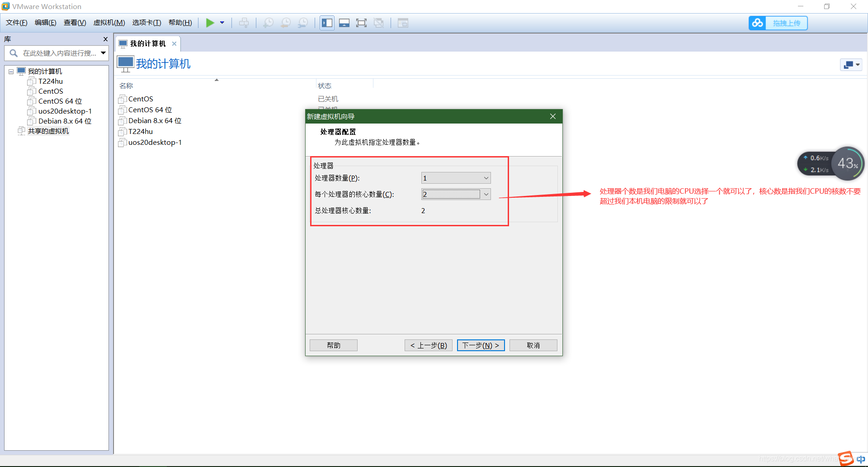The height and width of the screenshot is (467, 868).
Task: Click the green Power On play icon
Action: pyautogui.click(x=210, y=23)
